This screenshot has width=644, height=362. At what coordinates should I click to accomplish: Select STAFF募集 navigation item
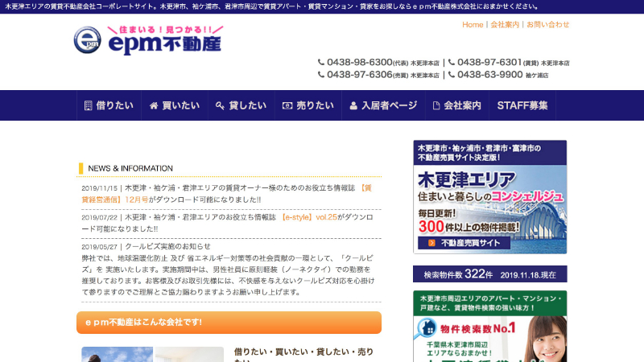coord(522,105)
